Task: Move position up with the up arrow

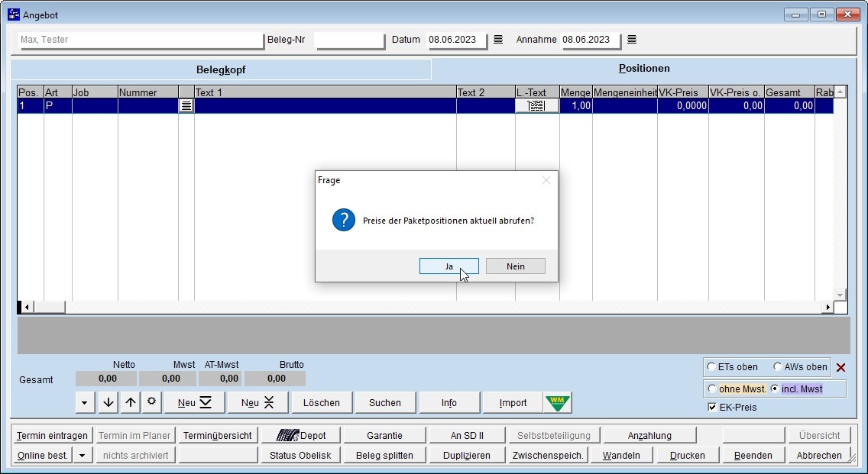Action: 130,402
